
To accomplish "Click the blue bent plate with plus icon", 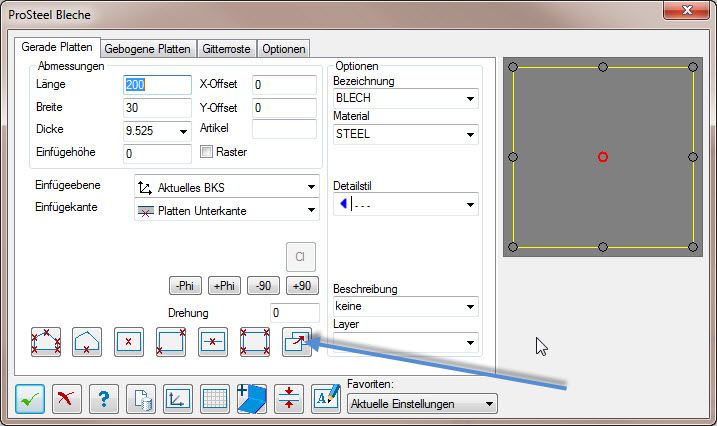I will 252,399.
